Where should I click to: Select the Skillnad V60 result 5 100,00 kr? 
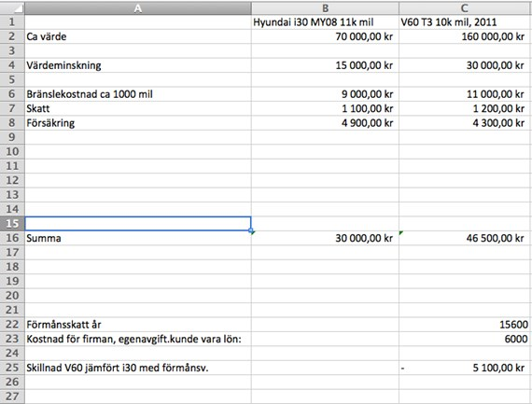465,368
